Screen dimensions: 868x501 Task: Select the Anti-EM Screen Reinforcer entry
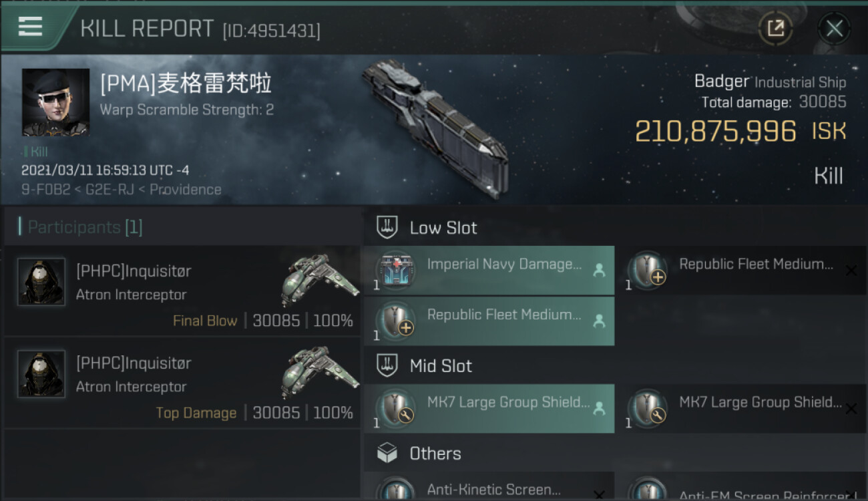tap(744, 494)
